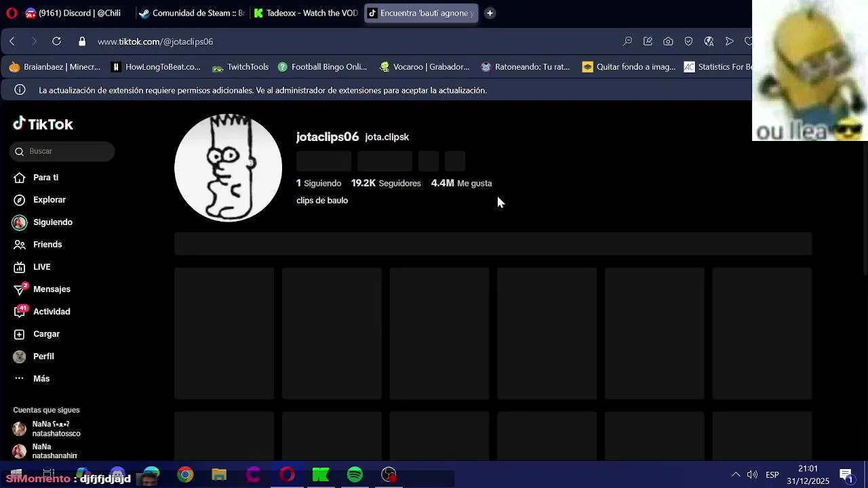Open Football Bingo Online bookmark
The height and width of the screenshot is (488, 868).
tap(322, 67)
